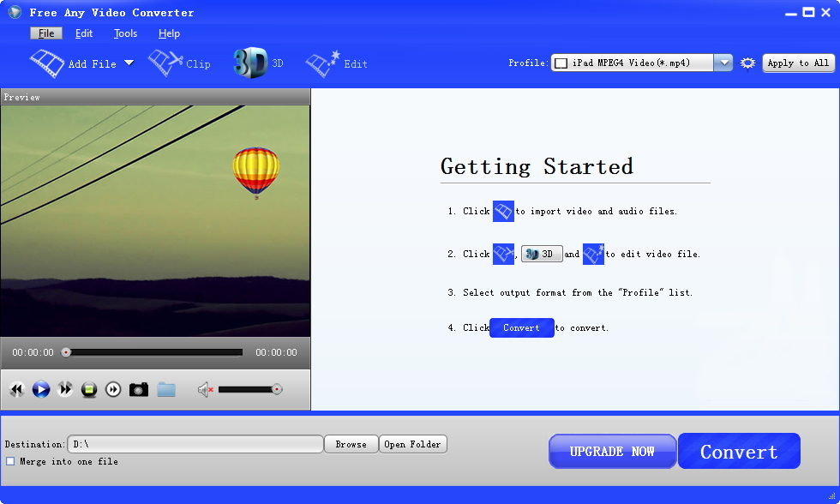Click the profile settings gear icon

[x=747, y=63]
